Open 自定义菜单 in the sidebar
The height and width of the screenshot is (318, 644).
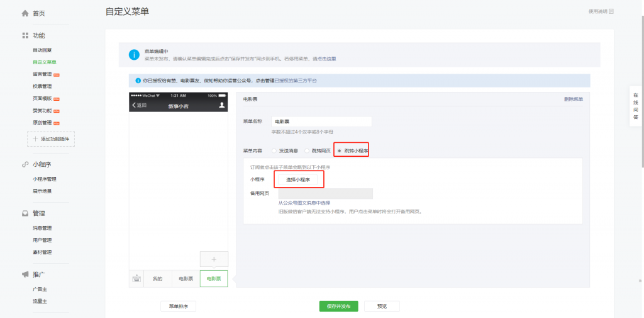tap(45, 62)
